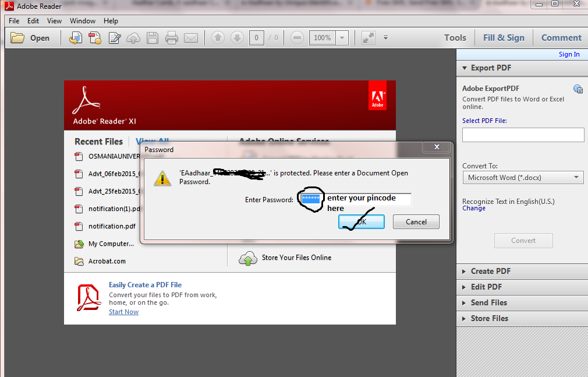
Task: Click the Change language link
Action: click(x=474, y=209)
